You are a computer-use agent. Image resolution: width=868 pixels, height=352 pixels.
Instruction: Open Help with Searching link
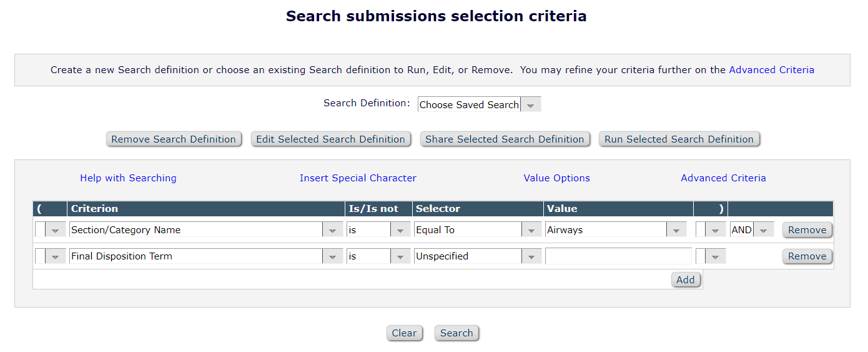coord(128,178)
